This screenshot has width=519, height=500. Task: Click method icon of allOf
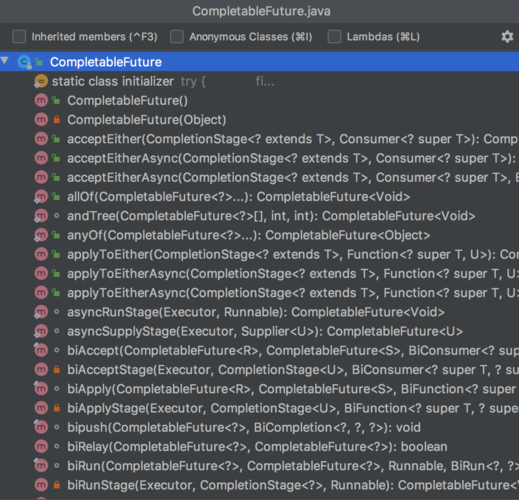[41, 197]
